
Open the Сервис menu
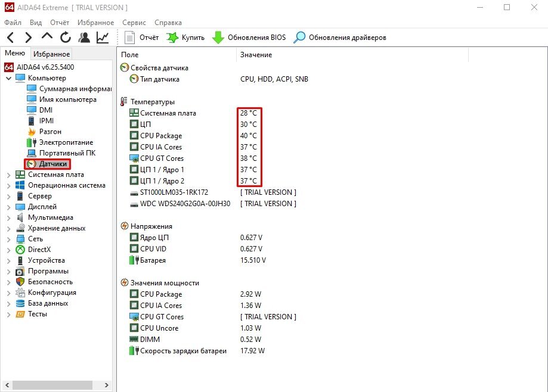pos(134,22)
